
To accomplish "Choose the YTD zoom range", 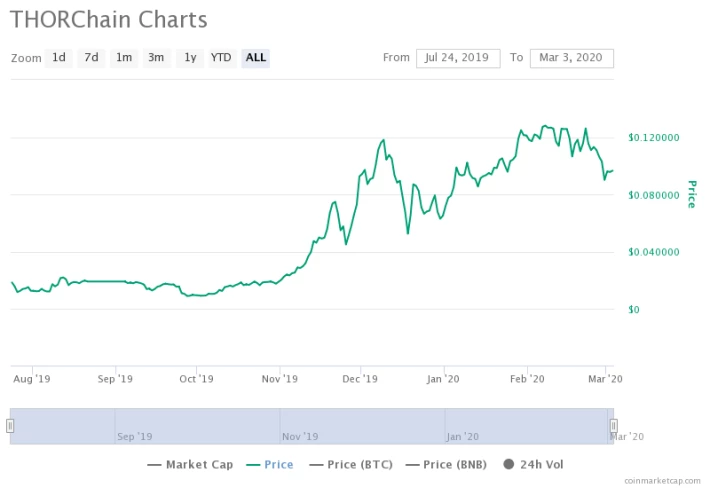I will click(221, 58).
